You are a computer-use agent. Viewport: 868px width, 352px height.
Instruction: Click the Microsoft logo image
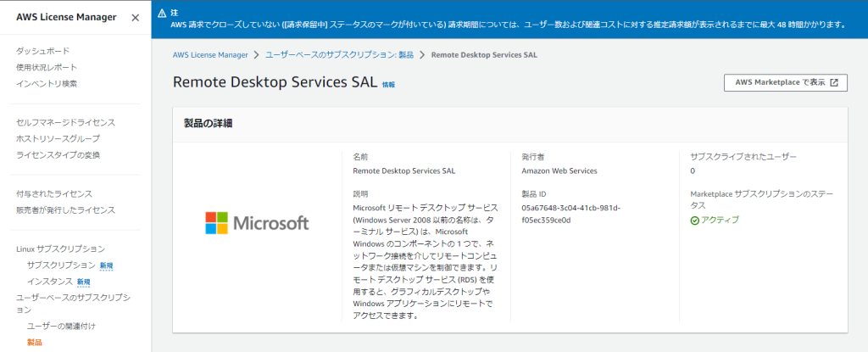(x=258, y=223)
